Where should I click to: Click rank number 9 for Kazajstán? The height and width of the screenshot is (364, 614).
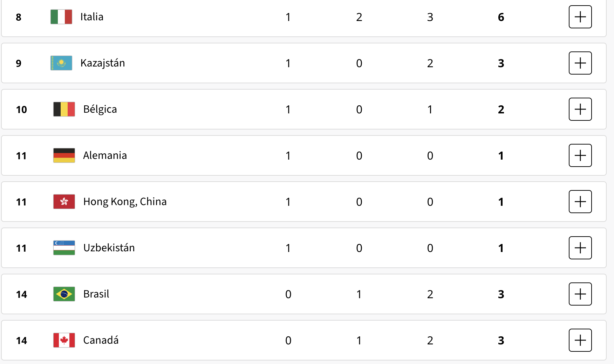click(19, 63)
